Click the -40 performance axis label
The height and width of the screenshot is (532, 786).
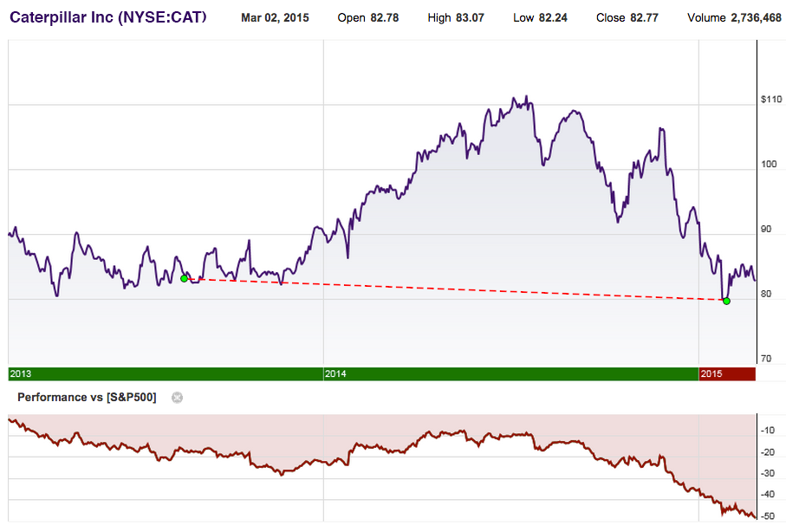pos(768,495)
